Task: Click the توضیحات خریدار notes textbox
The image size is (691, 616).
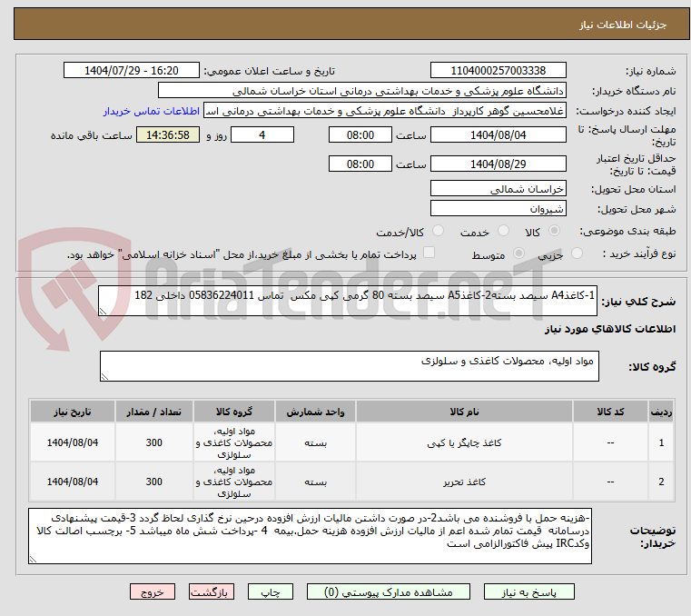Action: point(310,536)
